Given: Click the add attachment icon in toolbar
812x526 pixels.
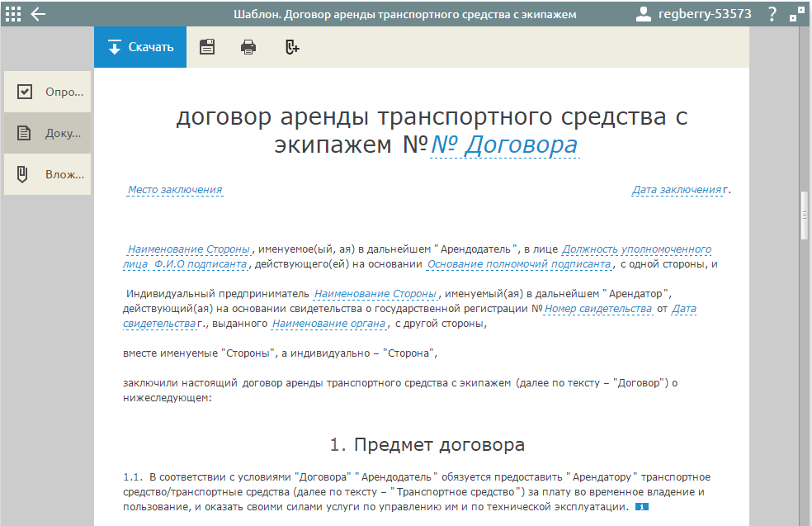Looking at the screenshot, I should pyautogui.click(x=291, y=47).
